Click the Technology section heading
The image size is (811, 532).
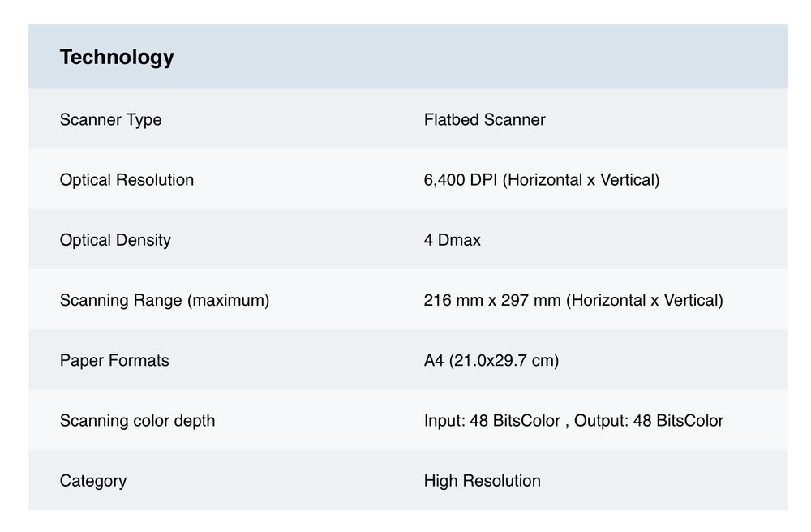click(117, 57)
